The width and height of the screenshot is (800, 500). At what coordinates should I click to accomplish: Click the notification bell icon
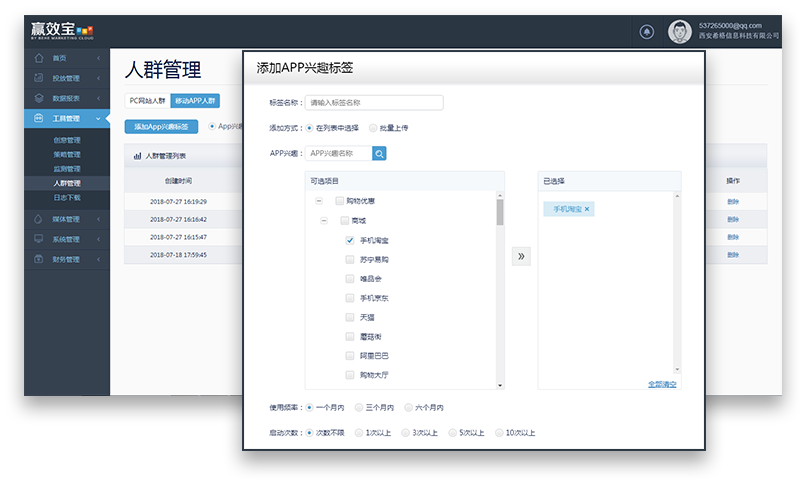pos(647,31)
